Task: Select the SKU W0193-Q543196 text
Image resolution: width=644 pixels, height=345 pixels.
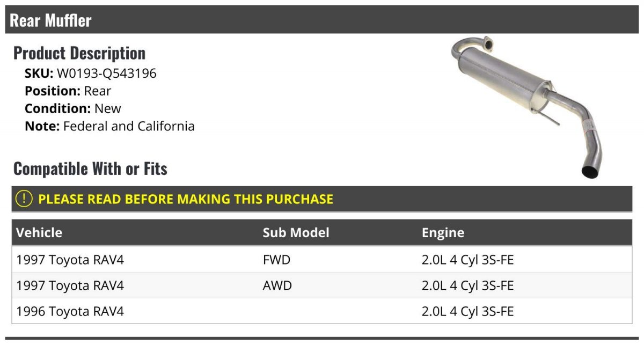Action: tap(91, 74)
